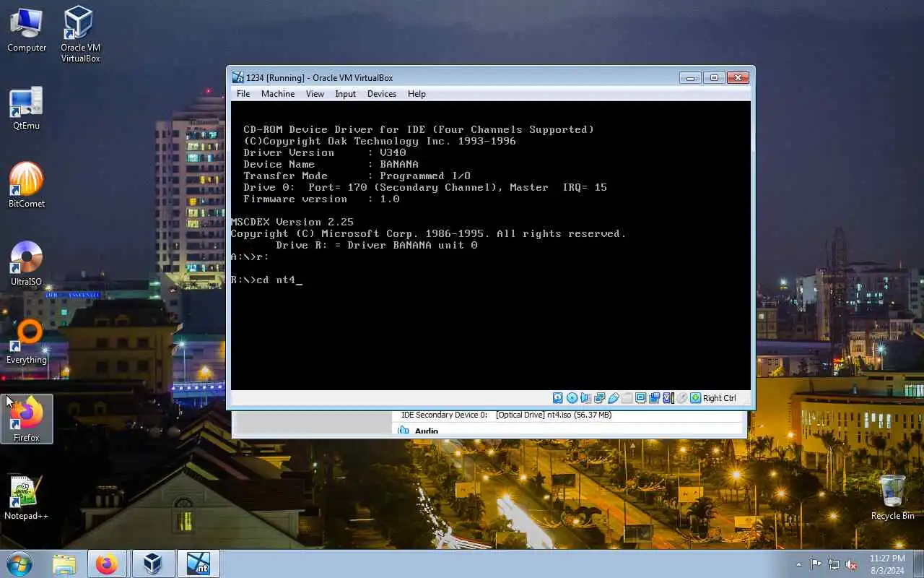The width and height of the screenshot is (924, 578).
Task: Select the Notepad++ desktop shortcut
Action: [x=27, y=498]
